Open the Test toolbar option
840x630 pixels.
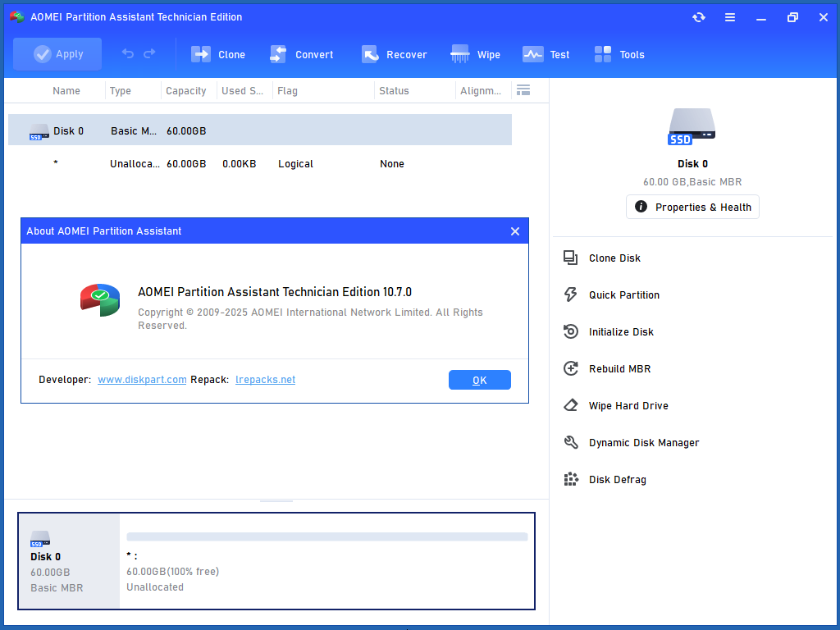point(546,54)
